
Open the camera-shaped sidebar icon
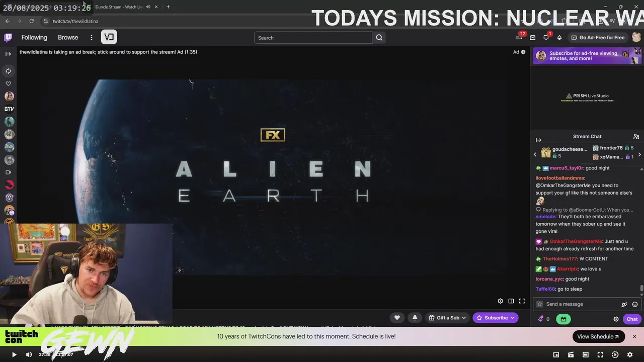pos(8,172)
